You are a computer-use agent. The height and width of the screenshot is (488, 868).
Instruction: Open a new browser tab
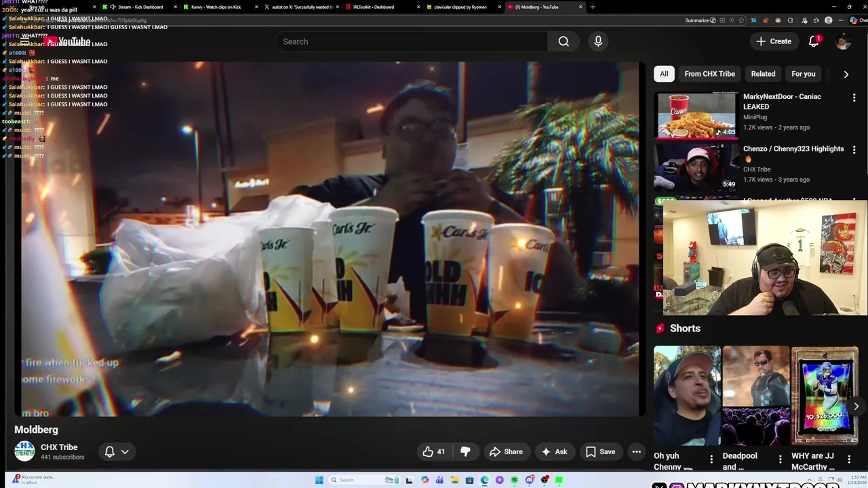593,7
